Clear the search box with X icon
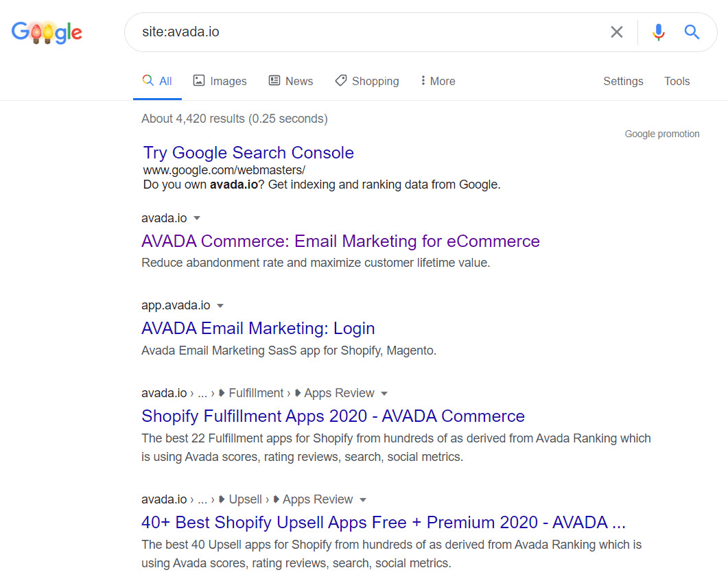The width and height of the screenshot is (728, 581). tap(617, 32)
